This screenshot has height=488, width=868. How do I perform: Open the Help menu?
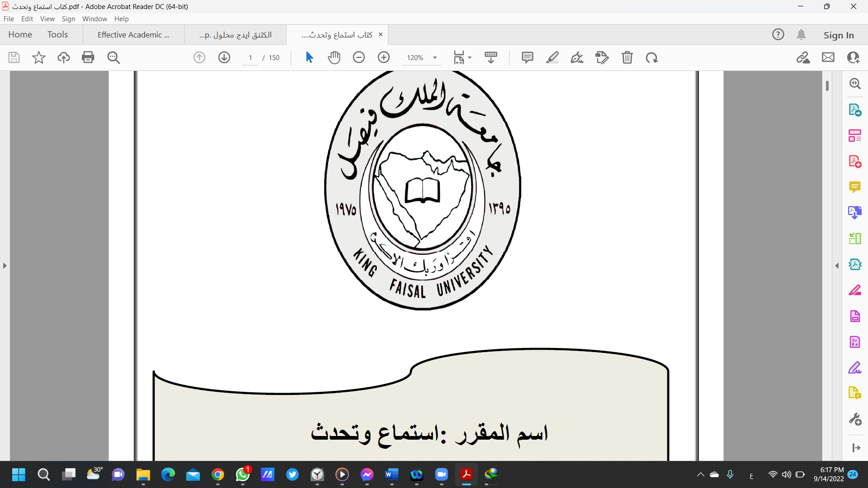(122, 19)
